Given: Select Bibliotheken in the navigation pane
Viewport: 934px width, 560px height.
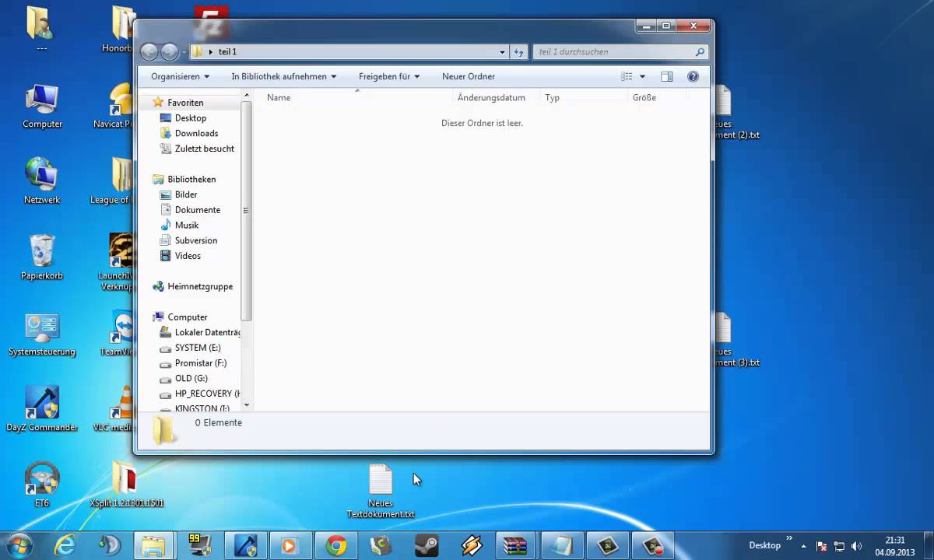Looking at the screenshot, I should point(191,179).
